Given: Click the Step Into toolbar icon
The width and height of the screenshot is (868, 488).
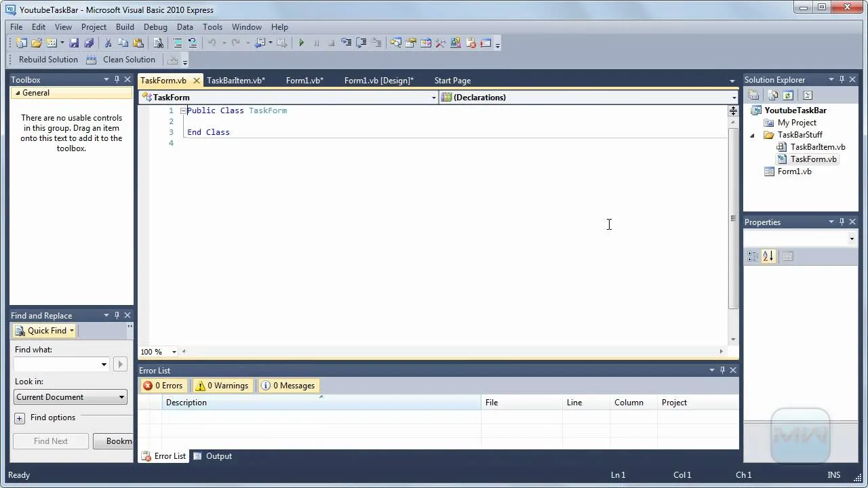Looking at the screenshot, I should pos(346,43).
